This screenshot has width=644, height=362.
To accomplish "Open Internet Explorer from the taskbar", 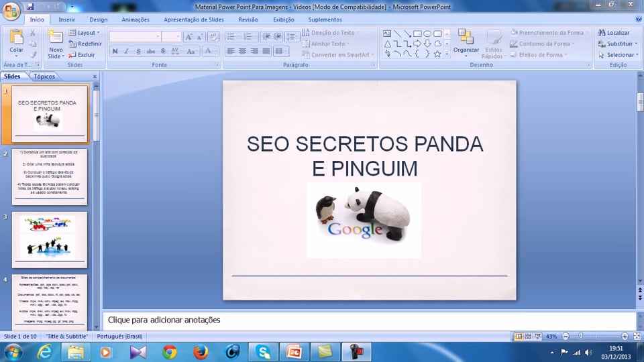I will [44, 352].
